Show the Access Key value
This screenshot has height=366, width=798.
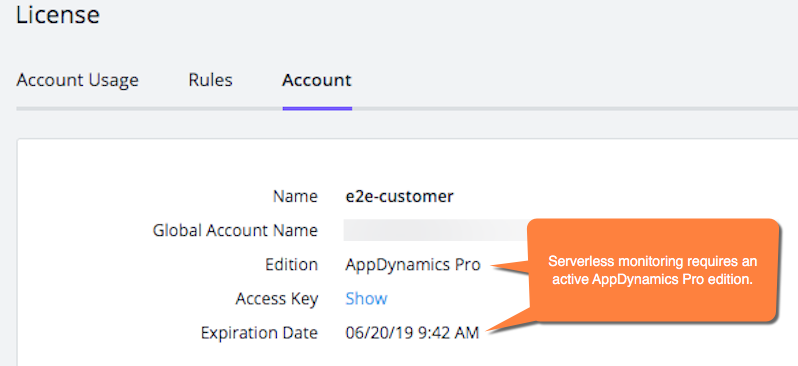(366, 298)
